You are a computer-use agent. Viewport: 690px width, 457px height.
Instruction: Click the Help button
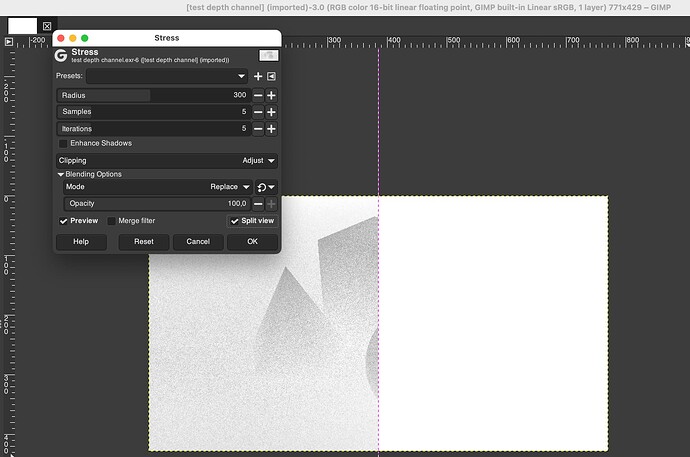81,242
